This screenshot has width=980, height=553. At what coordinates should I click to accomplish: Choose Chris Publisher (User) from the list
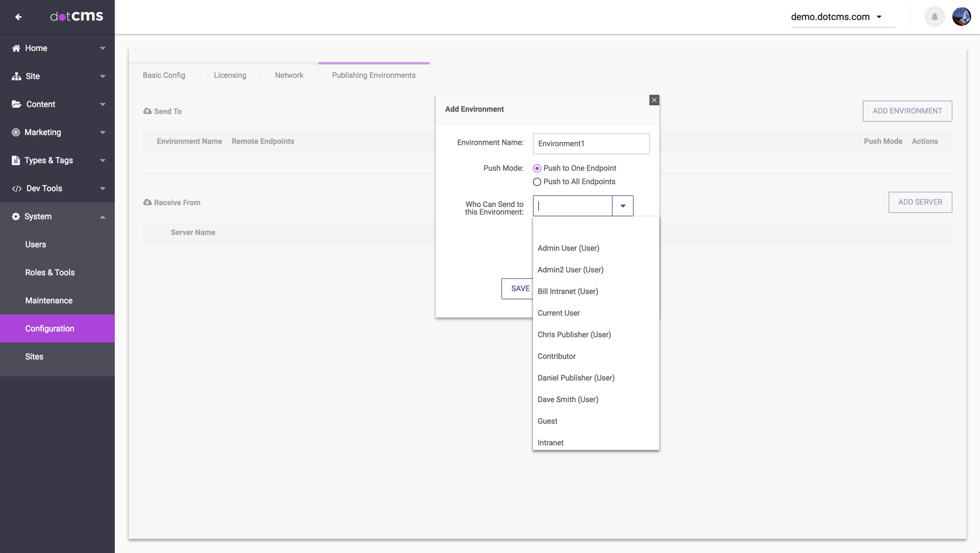click(574, 335)
